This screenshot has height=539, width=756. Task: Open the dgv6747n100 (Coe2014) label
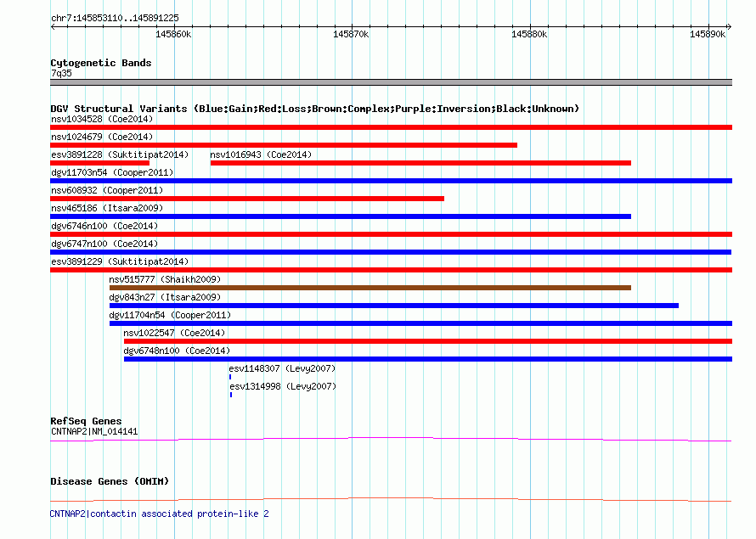(104, 244)
